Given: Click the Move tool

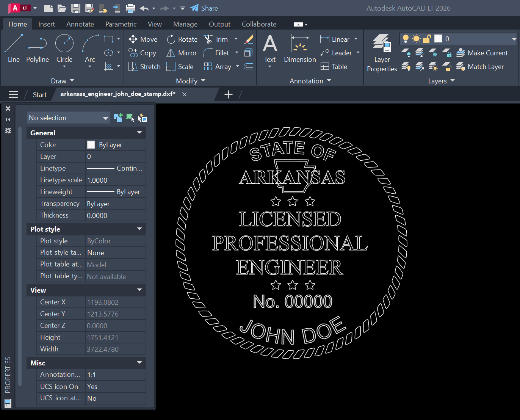Looking at the screenshot, I should click(143, 39).
